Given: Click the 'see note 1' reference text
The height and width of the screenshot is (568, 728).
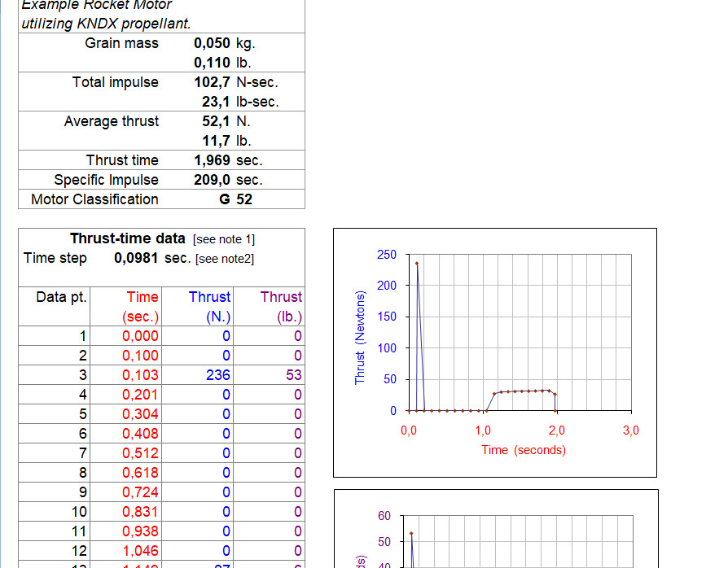Looking at the screenshot, I should click(224, 239).
